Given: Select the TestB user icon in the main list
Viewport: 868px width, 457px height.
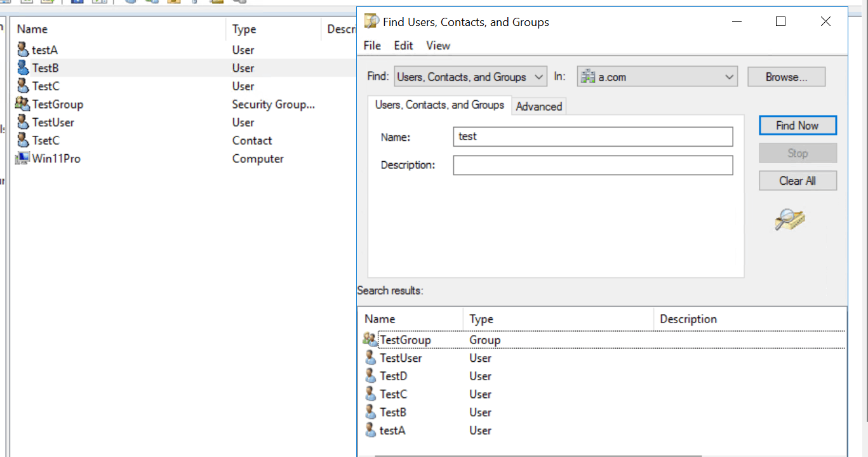Looking at the screenshot, I should pyautogui.click(x=23, y=68).
